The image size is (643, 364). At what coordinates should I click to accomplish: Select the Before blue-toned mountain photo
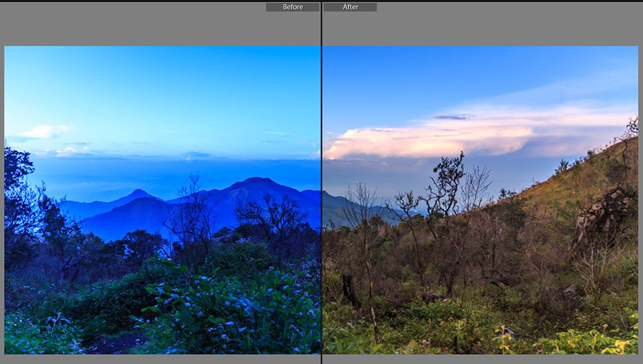[x=162, y=200]
